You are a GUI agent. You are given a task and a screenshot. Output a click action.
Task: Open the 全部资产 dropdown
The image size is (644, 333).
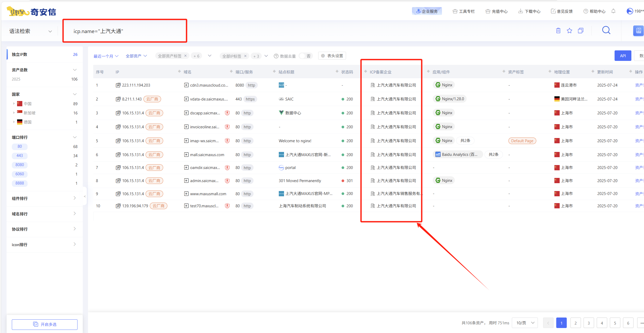(136, 56)
